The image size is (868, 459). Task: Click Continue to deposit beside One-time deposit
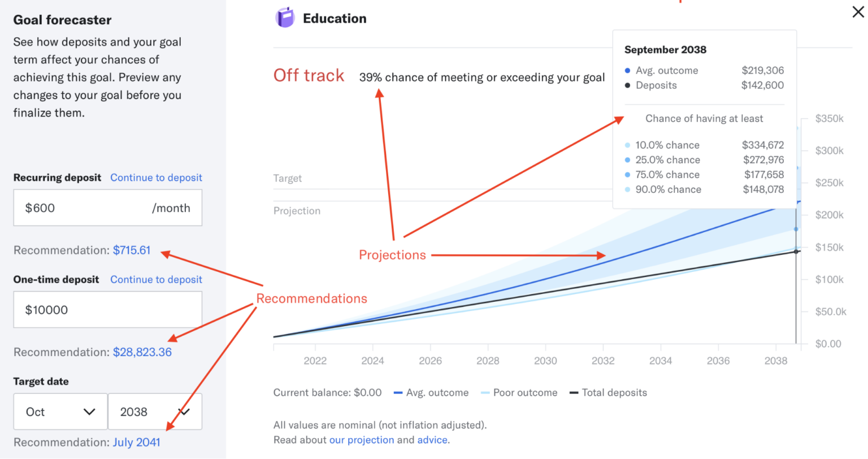click(156, 279)
